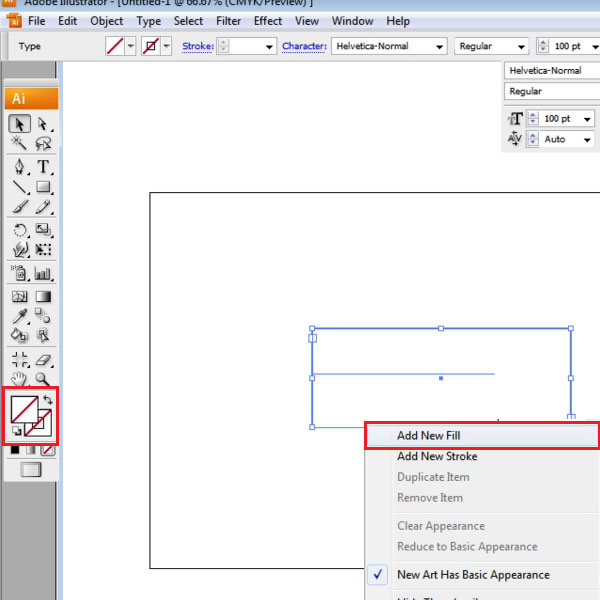This screenshot has height=600, width=600.
Task: Select the Crop Area tool
Action: pyautogui.click(x=19, y=360)
